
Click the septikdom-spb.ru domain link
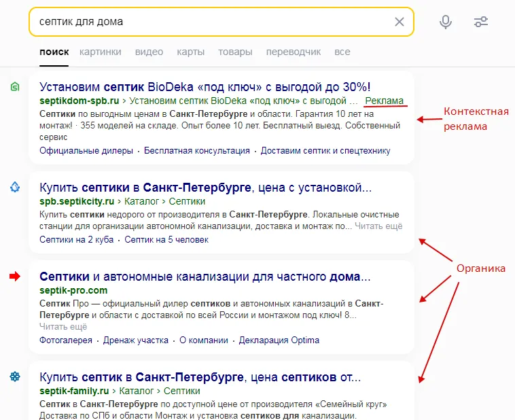point(79,101)
